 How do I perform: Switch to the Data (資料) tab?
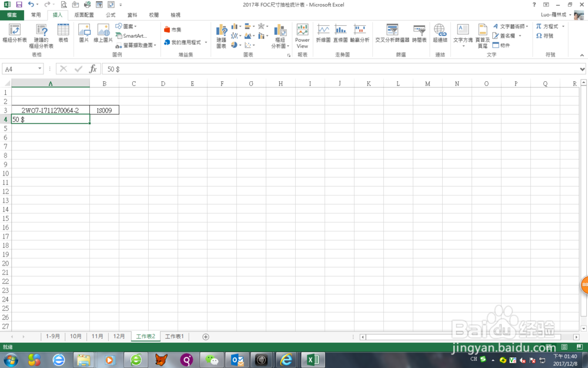coord(132,15)
